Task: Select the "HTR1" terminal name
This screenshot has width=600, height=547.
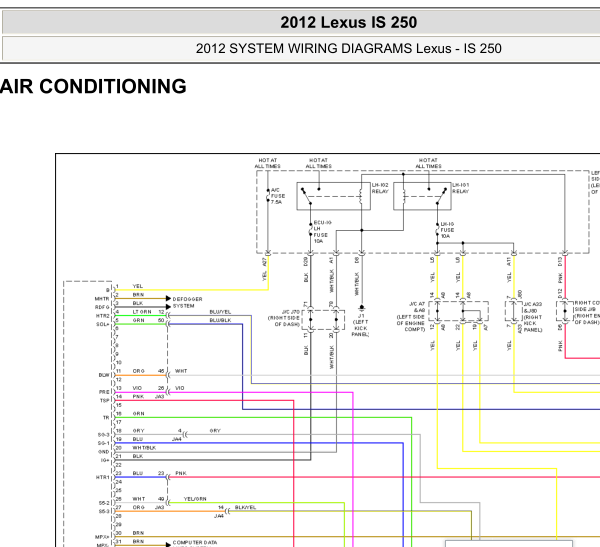Action: tap(103, 477)
